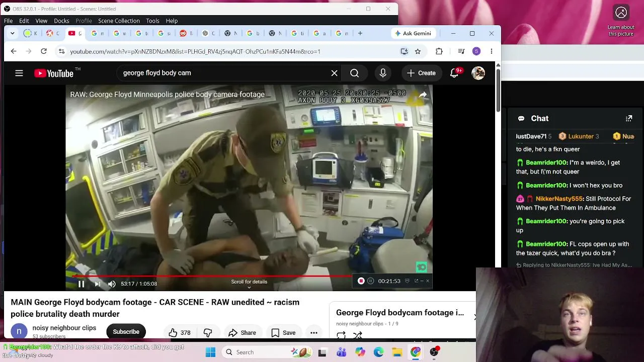The height and width of the screenshot is (362, 644).
Task: Pause the screen recording overlay timer
Action: click(x=370, y=281)
